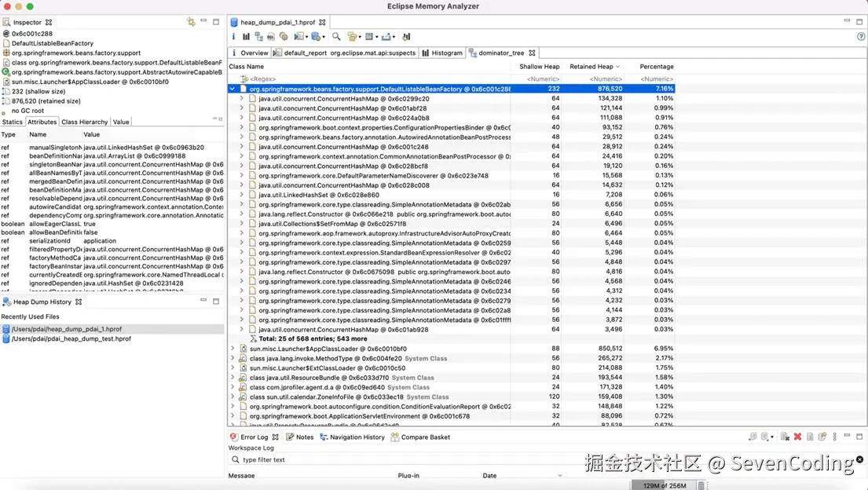Collapse the DefaultListableBeanFactory tree node
The image size is (868, 490).
[233, 89]
